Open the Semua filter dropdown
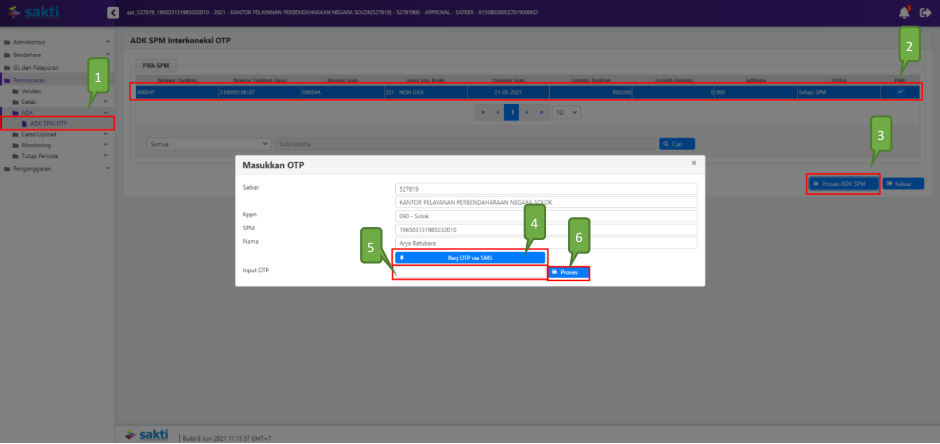The image size is (940, 444). tap(208, 144)
